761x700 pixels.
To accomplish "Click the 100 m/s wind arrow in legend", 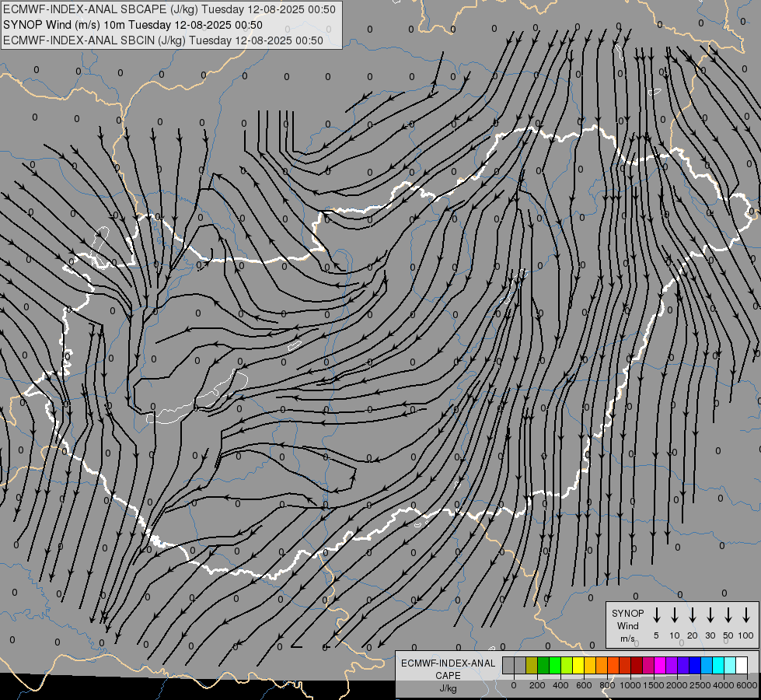I will 746,615.
